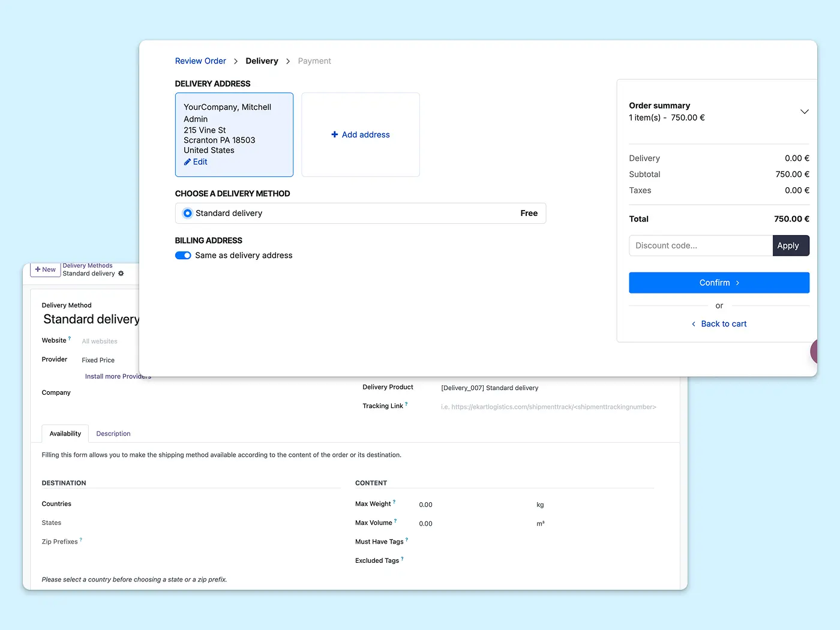Click the Tracking Link help question mark
Screen dimensions: 840x630
(x=406, y=404)
